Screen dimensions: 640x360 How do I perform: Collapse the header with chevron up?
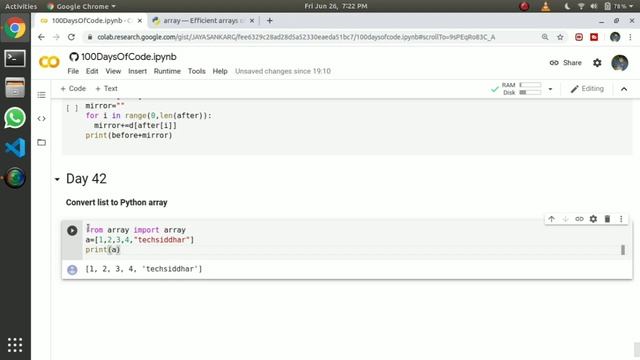(x=624, y=89)
